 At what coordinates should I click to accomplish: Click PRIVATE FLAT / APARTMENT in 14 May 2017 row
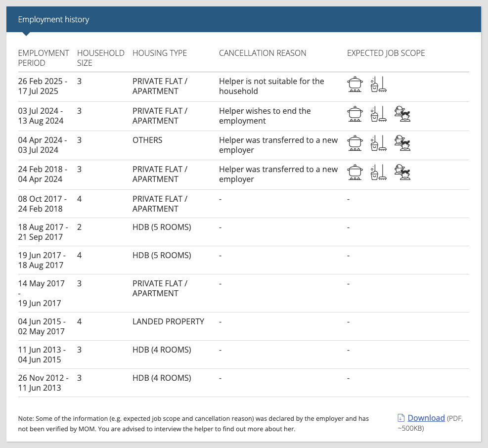click(x=160, y=288)
